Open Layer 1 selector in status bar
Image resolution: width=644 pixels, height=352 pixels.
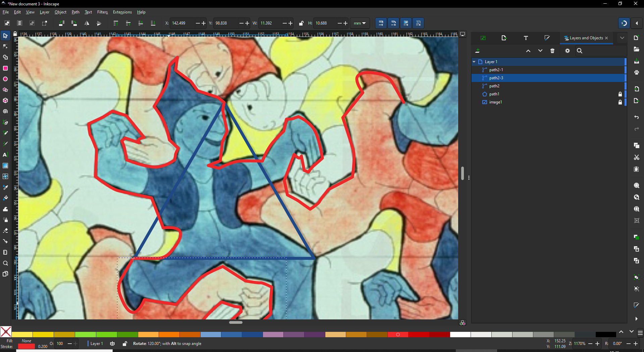(x=96, y=344)
